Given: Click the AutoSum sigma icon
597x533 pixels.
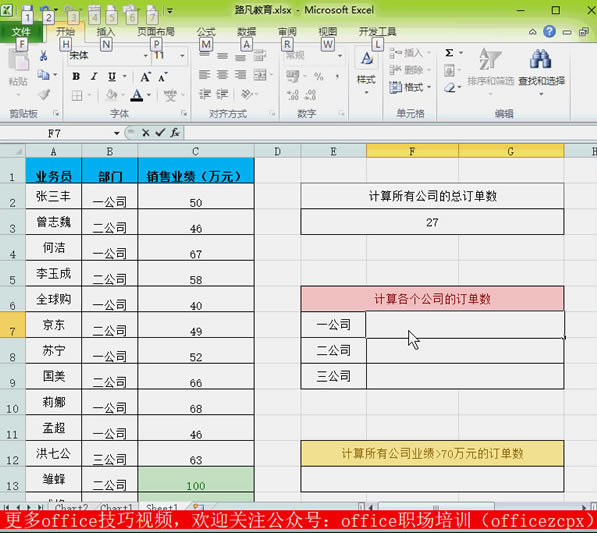Looking at the screenshot, I should 450,53.
